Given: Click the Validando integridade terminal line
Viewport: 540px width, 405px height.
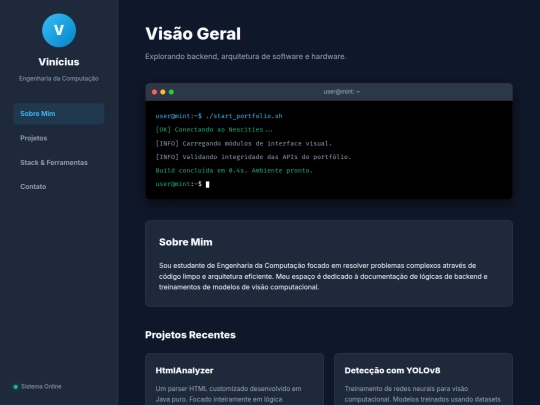Looking at the screenshot, I should (253, 157).
